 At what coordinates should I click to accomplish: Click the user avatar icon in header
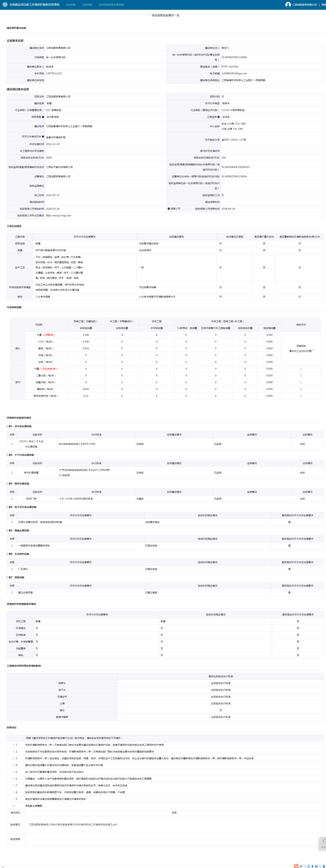288,5
